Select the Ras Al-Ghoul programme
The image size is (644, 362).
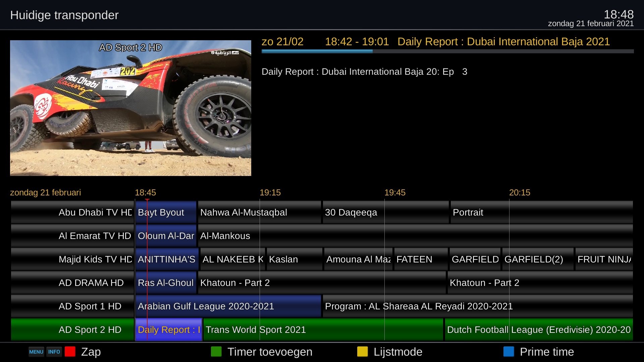[x=166, y=283]
